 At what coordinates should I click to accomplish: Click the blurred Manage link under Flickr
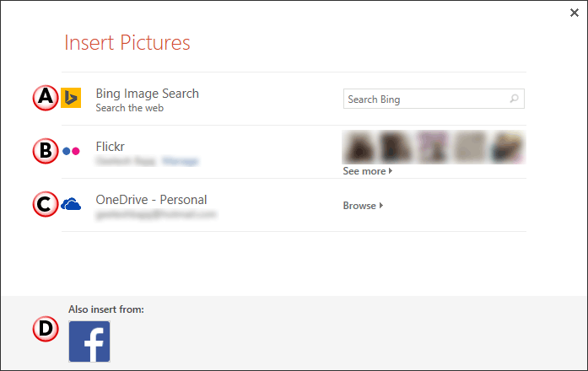coord(181,162)
